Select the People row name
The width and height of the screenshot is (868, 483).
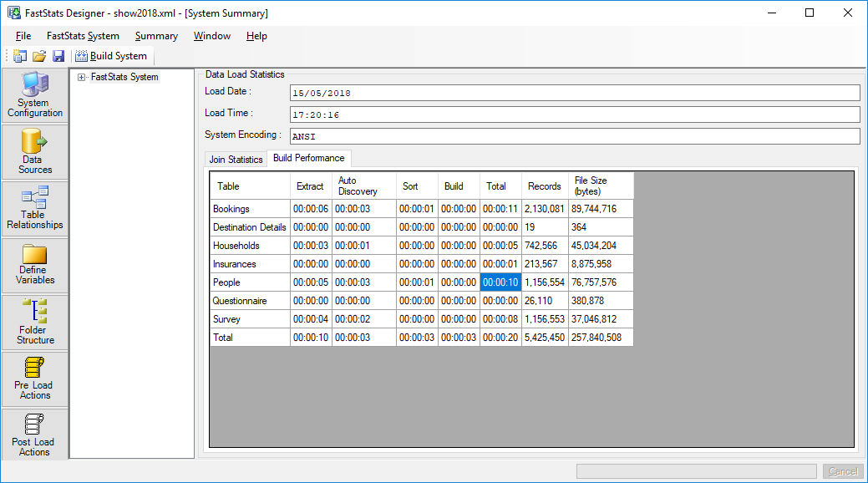pos(250,282)
